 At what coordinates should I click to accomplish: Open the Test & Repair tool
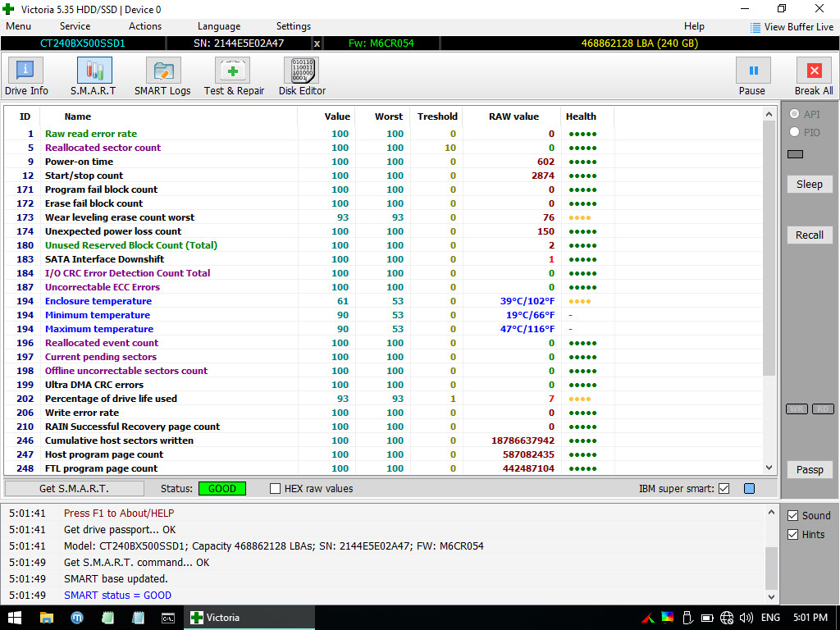coord(234,76)
